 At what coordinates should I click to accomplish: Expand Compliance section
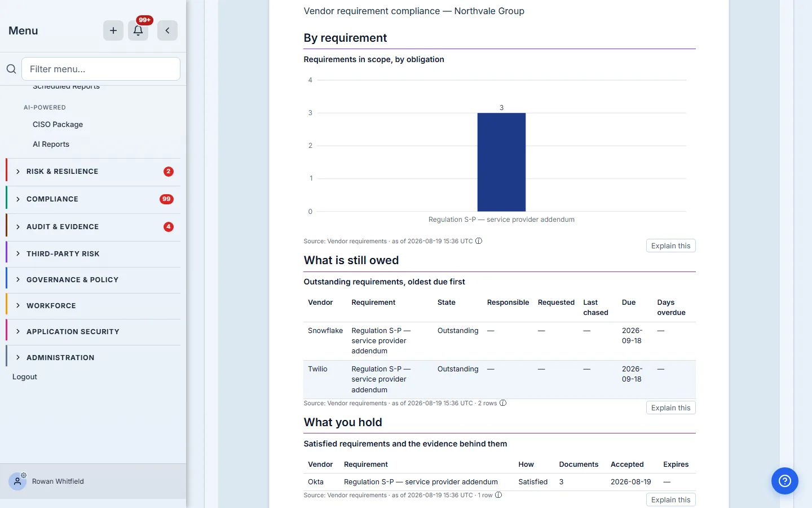click(93, 199)
